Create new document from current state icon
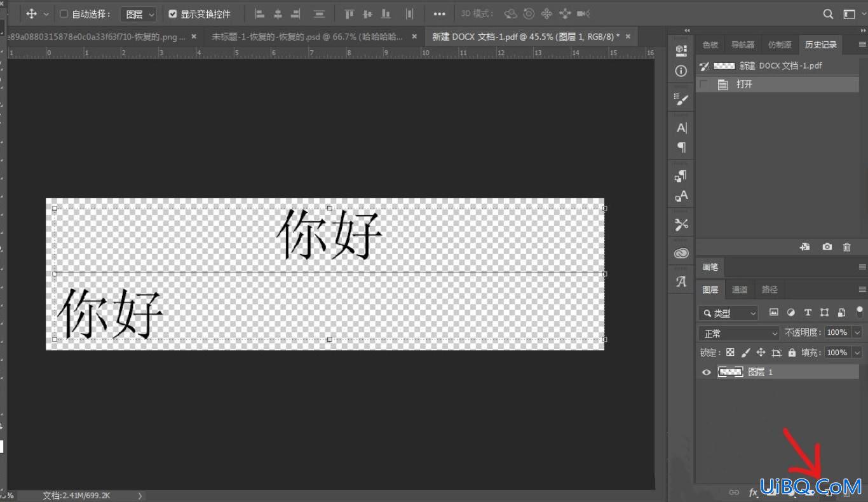This screenshot has height=502, width=868. point(805,247)
